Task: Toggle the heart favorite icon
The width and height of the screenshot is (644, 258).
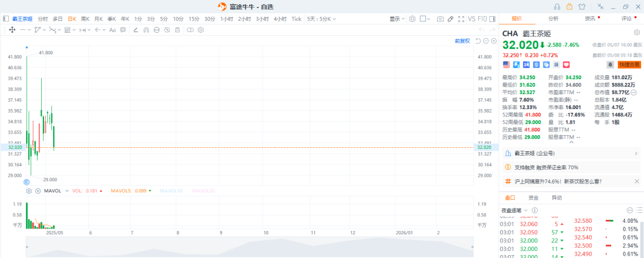Action: pyautogui.click(x=566, y=65)
